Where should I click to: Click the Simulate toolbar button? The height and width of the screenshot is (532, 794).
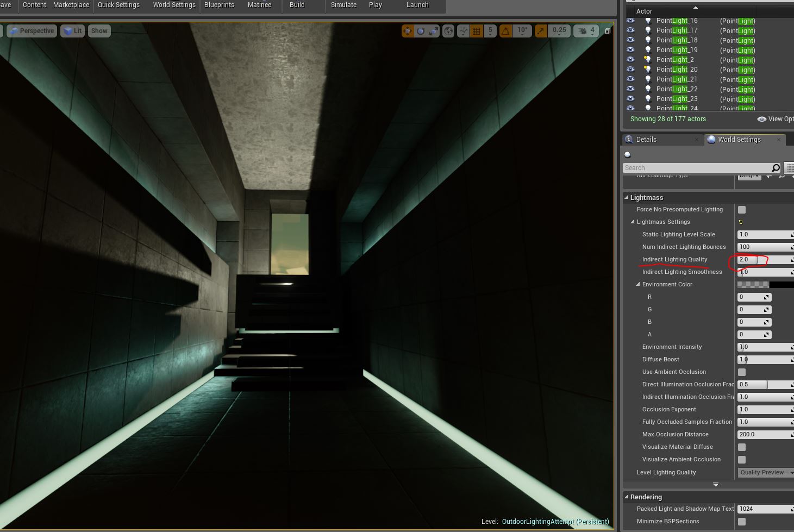click(x=343, y=5)
